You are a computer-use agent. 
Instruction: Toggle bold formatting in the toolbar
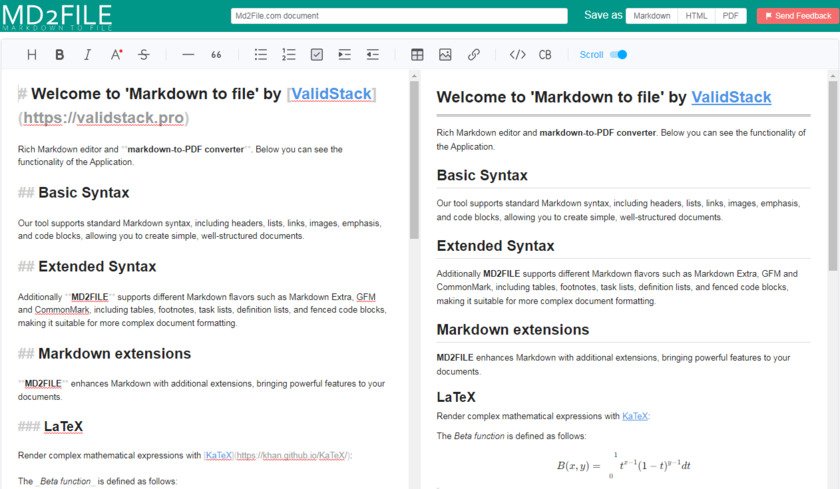pyautogui.click(x=59, y=55)
